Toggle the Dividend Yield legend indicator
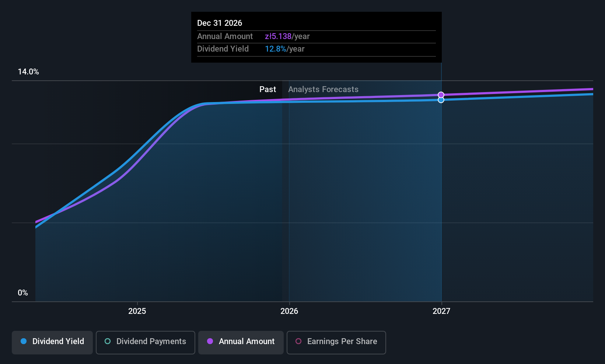 tap(24, 342)
